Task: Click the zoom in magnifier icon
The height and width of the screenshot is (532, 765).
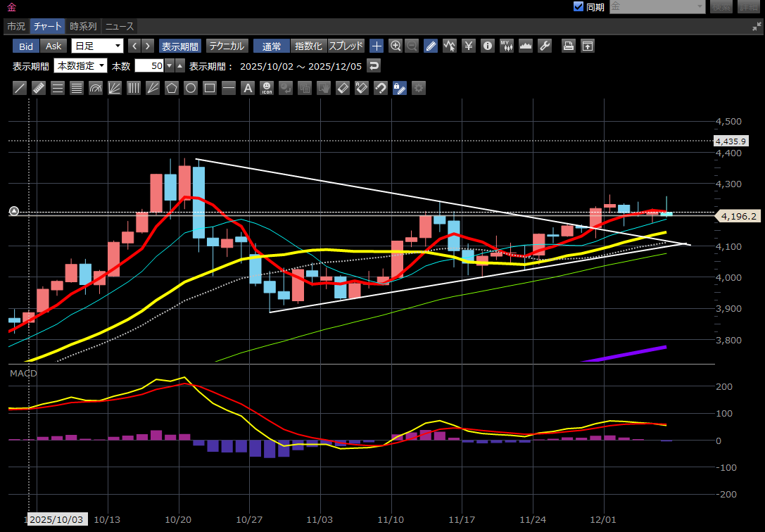Action: click(396, 46)
